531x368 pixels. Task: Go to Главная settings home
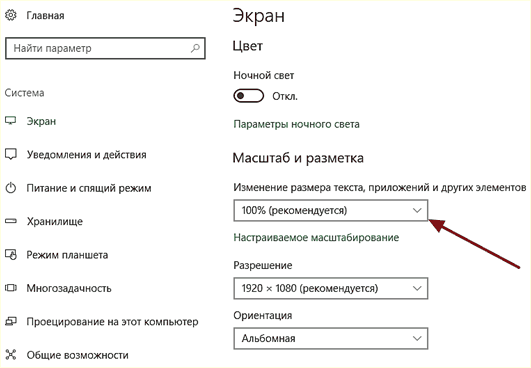click(x=45, y=16)
